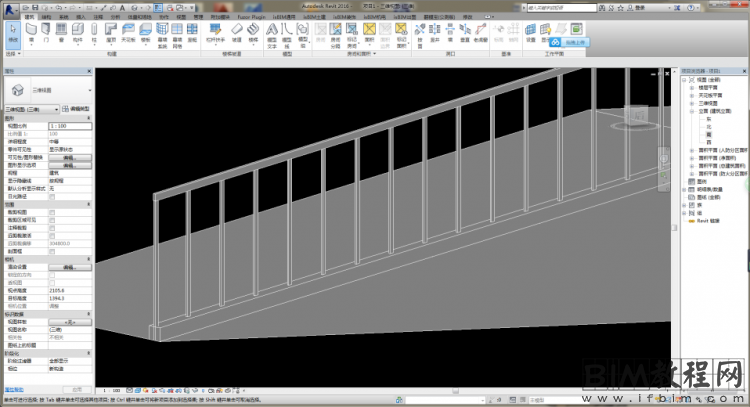Click 编辑 button for 可见性/图形替换

70,157
